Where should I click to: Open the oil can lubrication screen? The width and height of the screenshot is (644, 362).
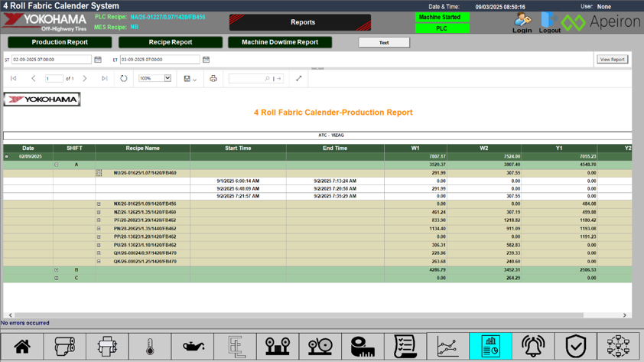click(x=193, y=347)
